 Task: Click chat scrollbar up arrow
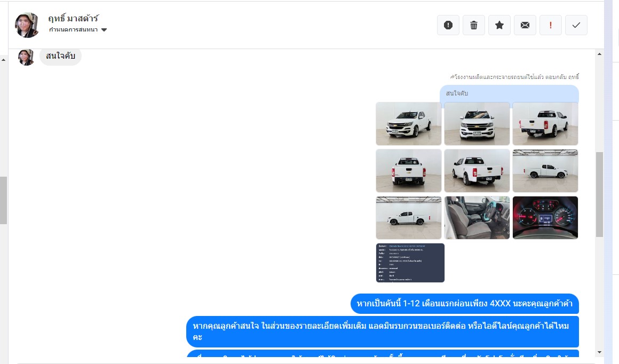(x=599, y=54)
